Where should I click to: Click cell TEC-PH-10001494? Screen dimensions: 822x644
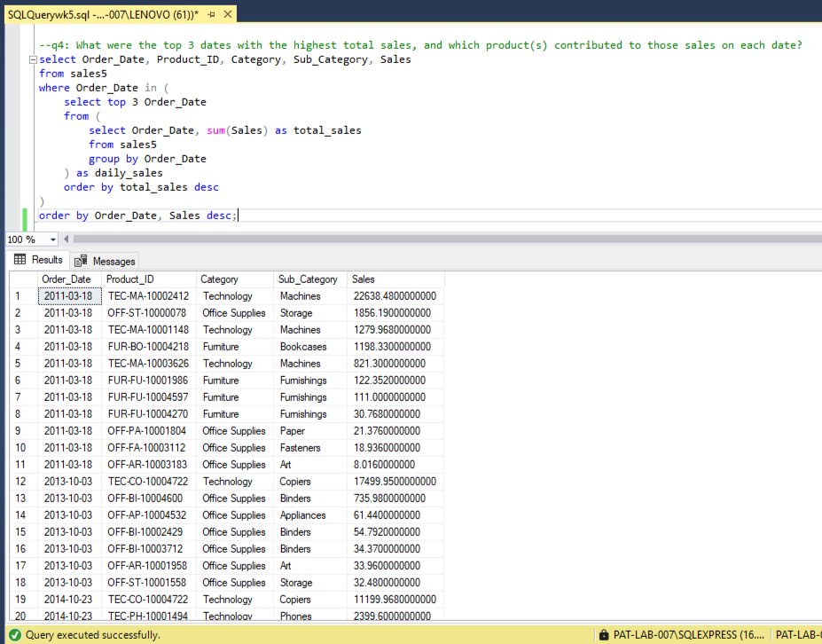(x=148, y=615)
